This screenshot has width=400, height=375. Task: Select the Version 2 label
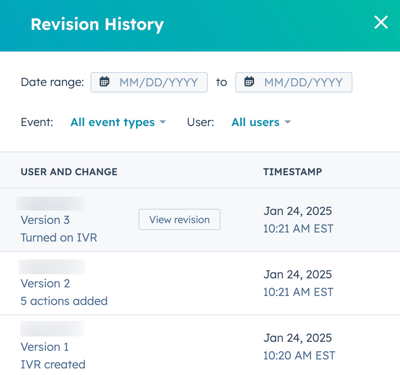(x=45, y=283)
